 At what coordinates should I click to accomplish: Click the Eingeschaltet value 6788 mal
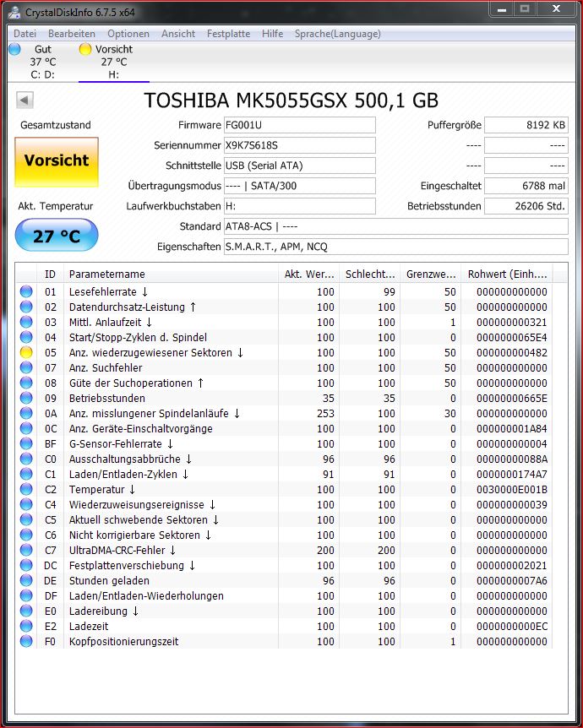[526, 186]
